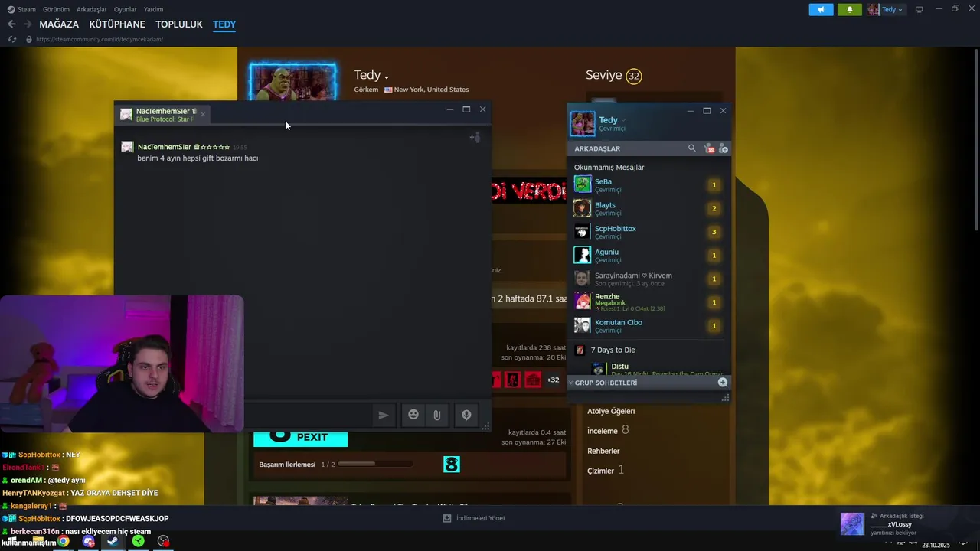
Task: Open the Yardım menu
Action: pyautogui.click(x=153, y=9)
